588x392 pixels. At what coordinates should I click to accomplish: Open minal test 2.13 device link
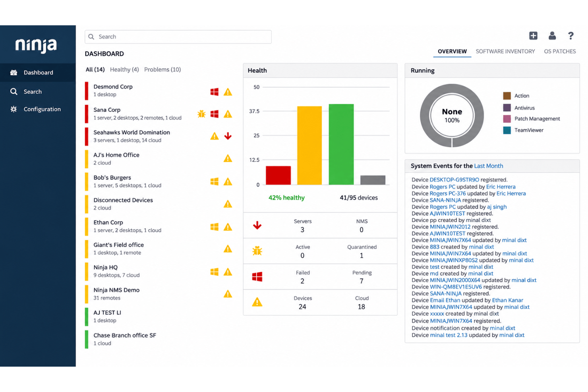tap(449, 335)
